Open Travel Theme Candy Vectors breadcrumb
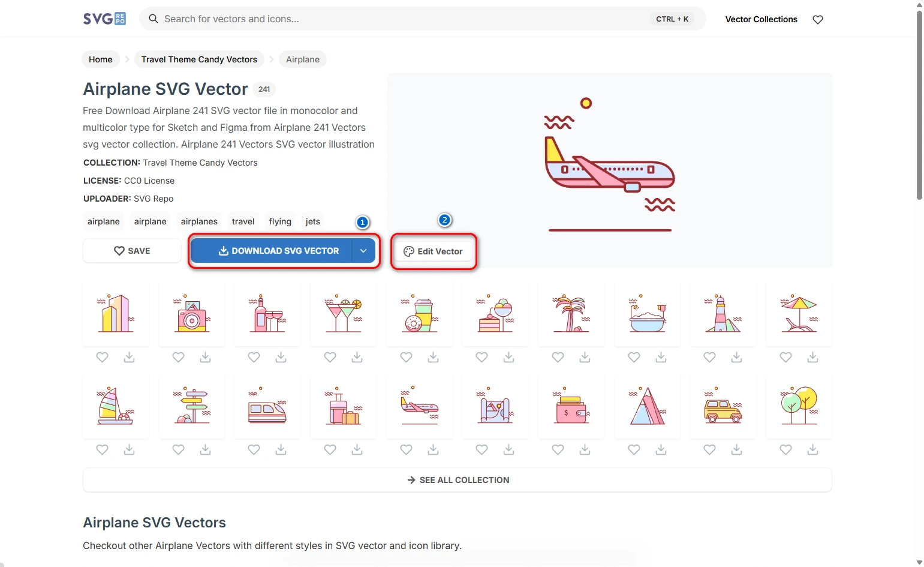Image resolution: width=924 pixels, height=567 pixels. click(x=199, y=59)
